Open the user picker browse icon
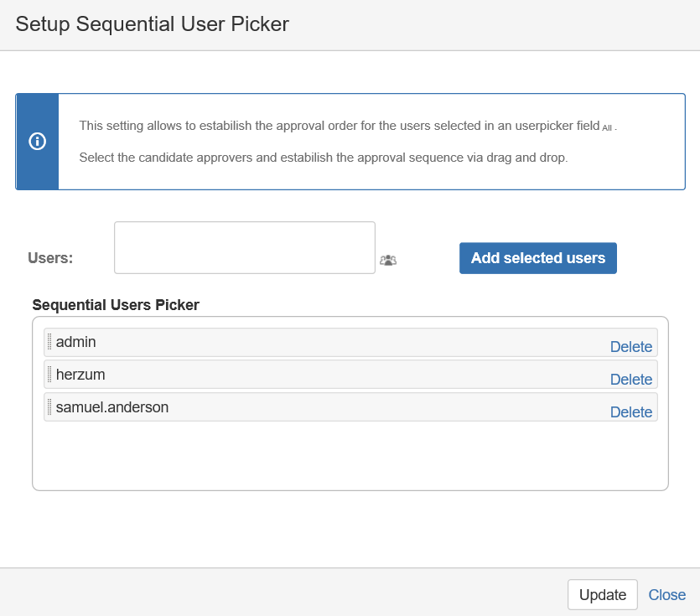The height and width of the screenshot is (616, 700). pos(387,260)
